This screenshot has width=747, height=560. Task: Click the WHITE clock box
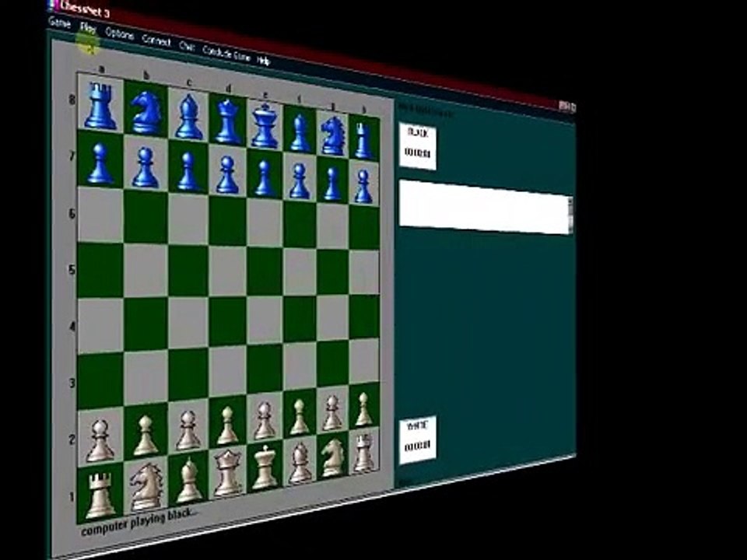pyautogui.click(x=418, y=440)
